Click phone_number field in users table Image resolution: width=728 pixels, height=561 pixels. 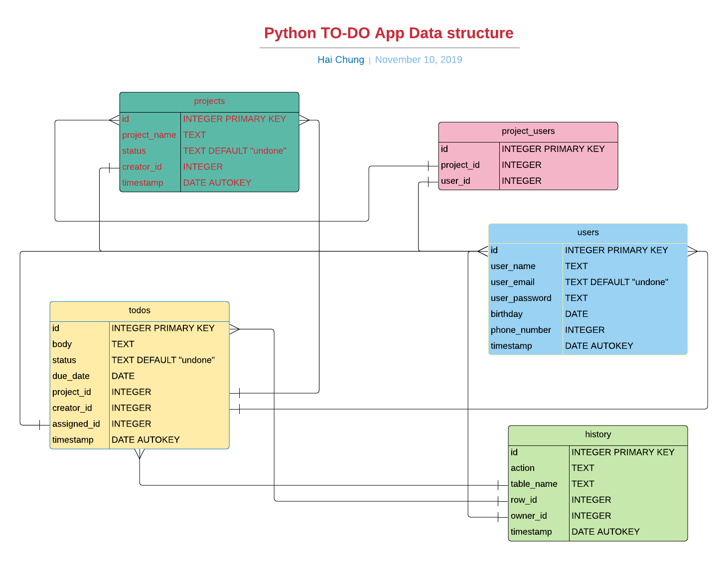521,330
